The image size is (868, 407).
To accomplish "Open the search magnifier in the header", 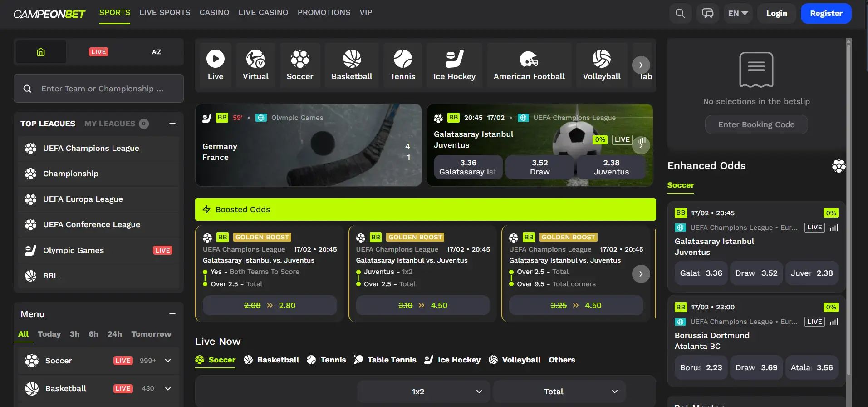I will (x=680, y=13).
